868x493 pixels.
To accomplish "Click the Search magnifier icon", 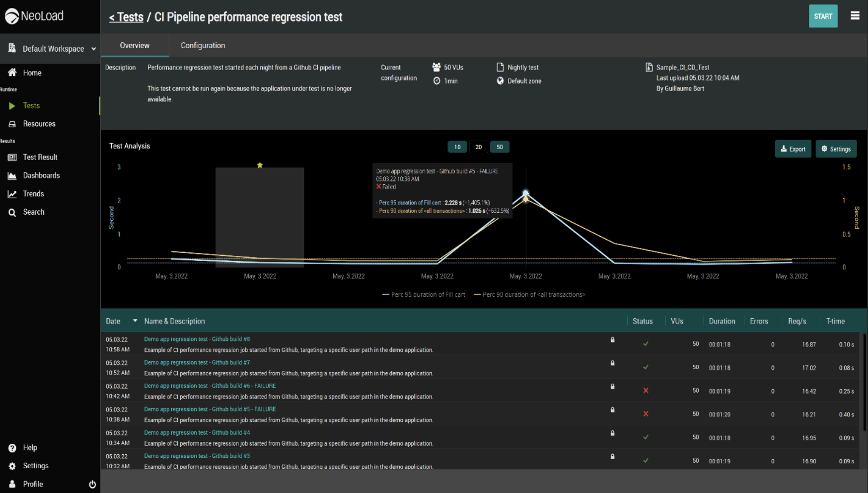I will tap(12, 212).
